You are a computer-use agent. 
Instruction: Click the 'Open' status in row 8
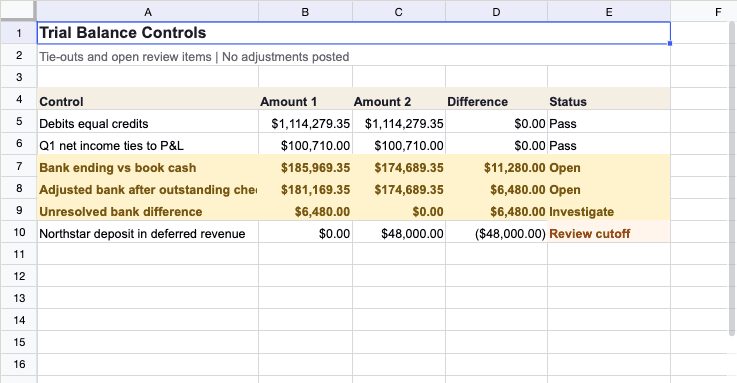[609, 188]
